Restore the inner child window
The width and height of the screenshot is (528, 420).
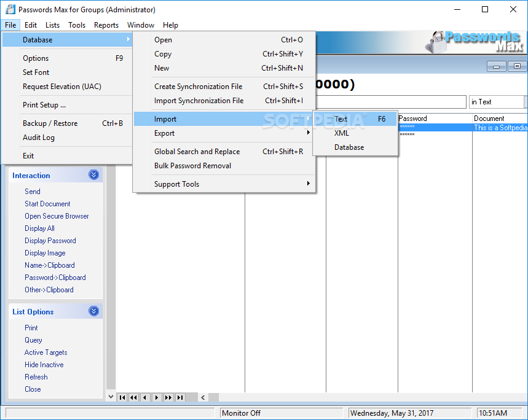click(517, 66)
